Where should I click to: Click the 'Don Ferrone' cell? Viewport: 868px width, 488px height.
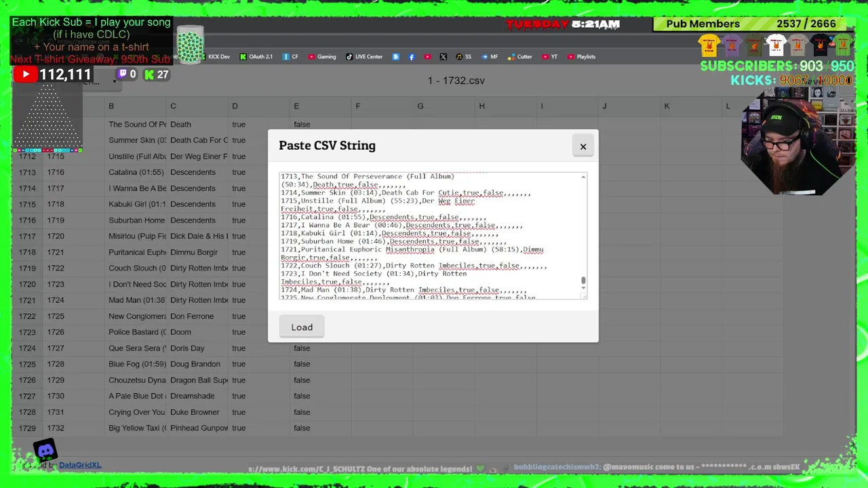pos(197,317)
